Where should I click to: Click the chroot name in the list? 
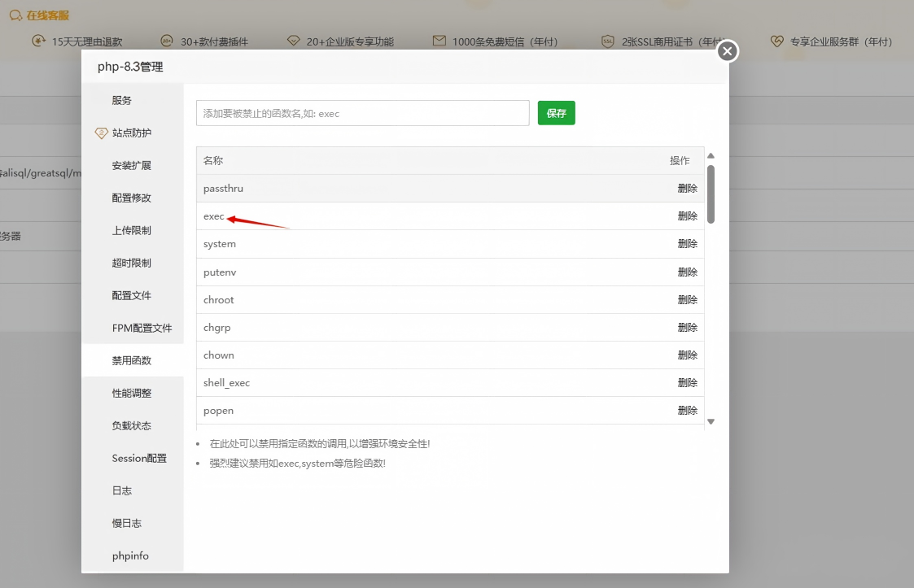[x=219, y=299]
